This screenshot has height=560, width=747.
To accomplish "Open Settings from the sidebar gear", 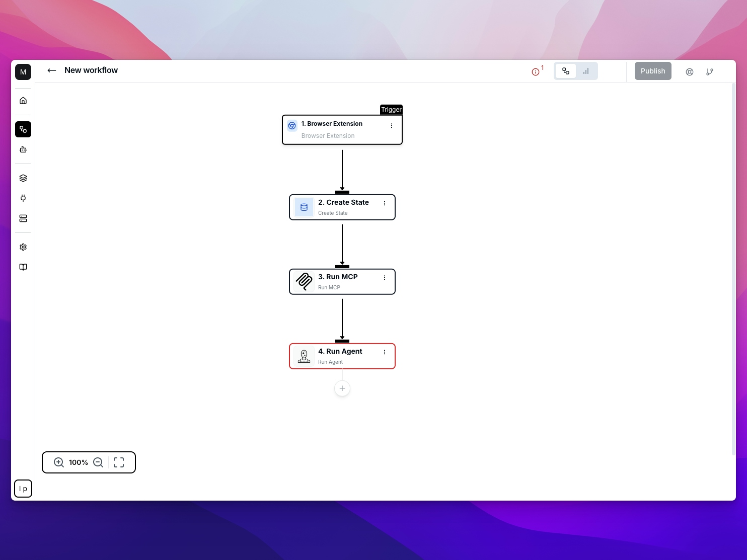I will click(23, 247).
